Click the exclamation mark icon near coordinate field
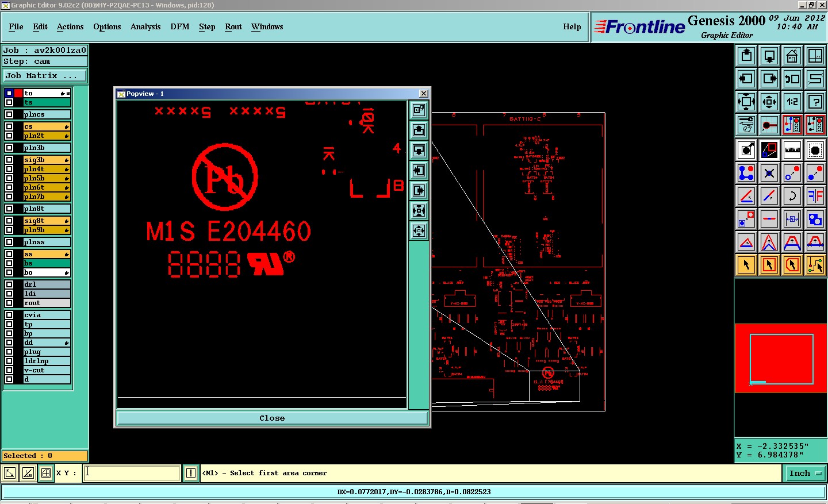Image resolution: width=828 pixels, height=504 pixels. coord(191,474)
